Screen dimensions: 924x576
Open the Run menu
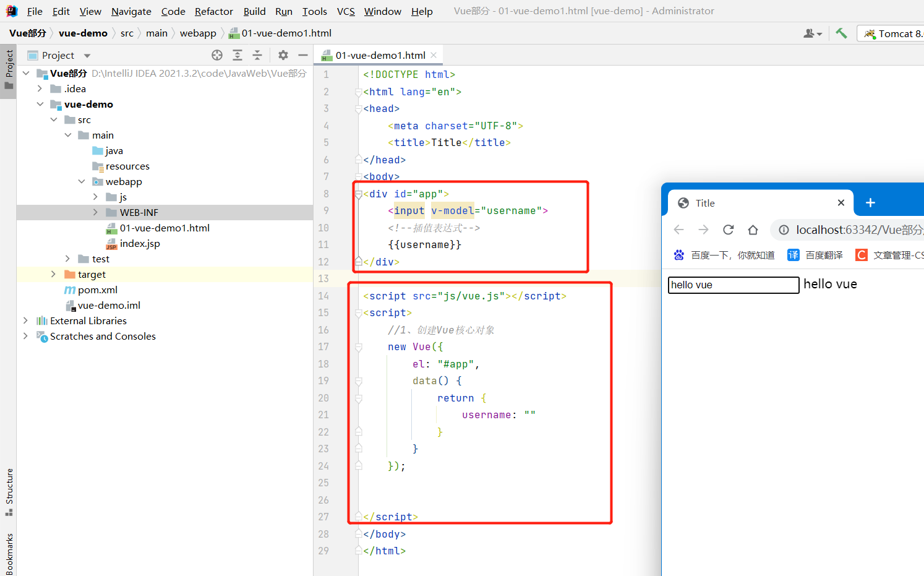tap(284, 11)
